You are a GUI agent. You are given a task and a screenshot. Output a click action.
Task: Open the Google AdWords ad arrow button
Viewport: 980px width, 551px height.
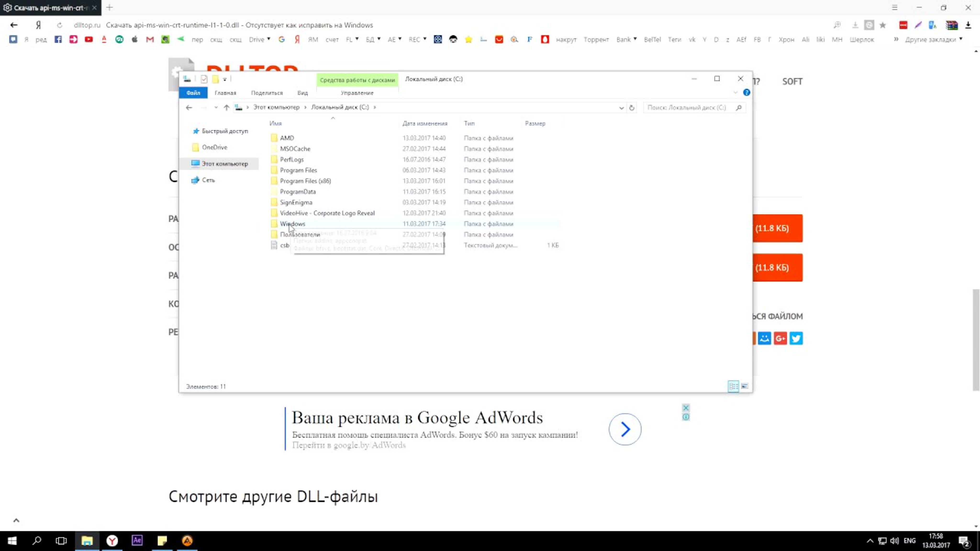pyautogui.click(x=625, y=429)
